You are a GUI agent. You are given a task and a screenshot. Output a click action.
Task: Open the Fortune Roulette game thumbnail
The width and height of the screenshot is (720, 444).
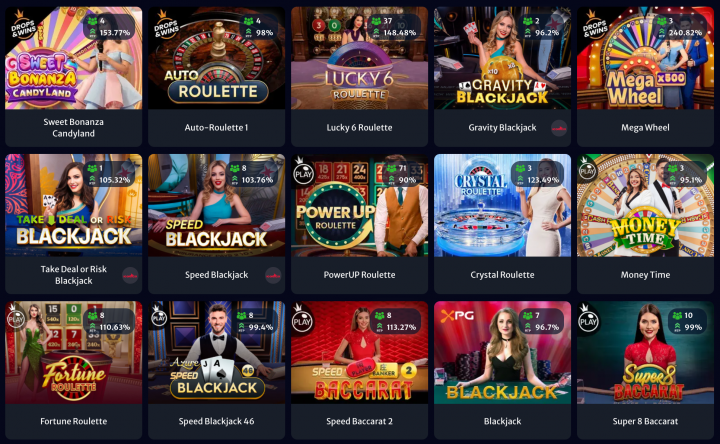[x=73, y=353]
